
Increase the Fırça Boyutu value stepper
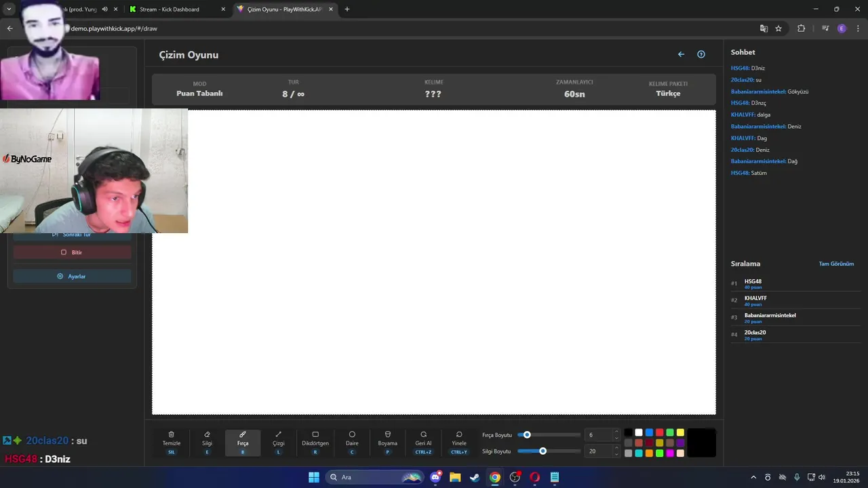pyautogui.click(x=616, y=432)
